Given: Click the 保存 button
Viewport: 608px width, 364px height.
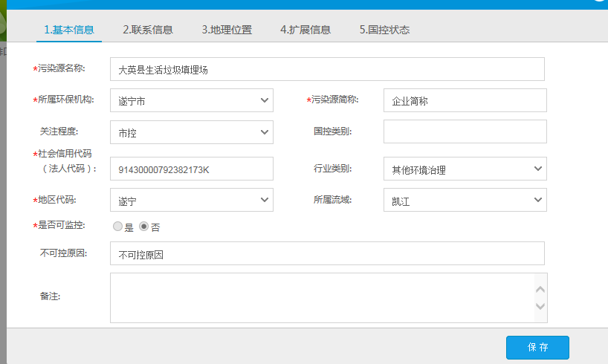Looking at the screenshot, I should 537,348.
